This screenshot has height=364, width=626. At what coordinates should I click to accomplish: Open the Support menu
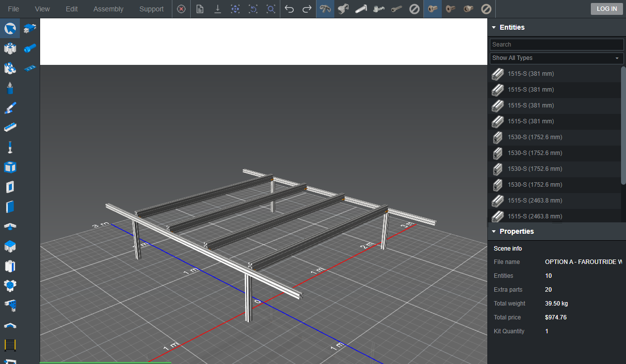[152, 9]
